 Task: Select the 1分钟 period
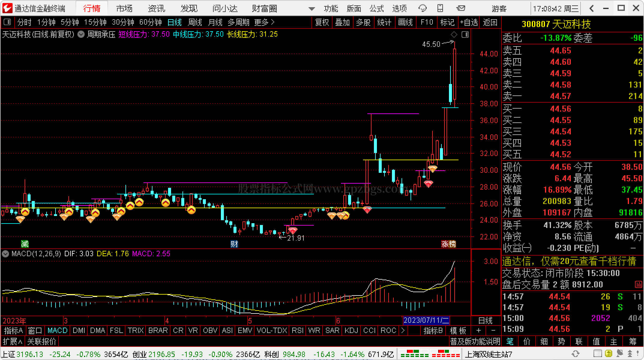[46, 22]
